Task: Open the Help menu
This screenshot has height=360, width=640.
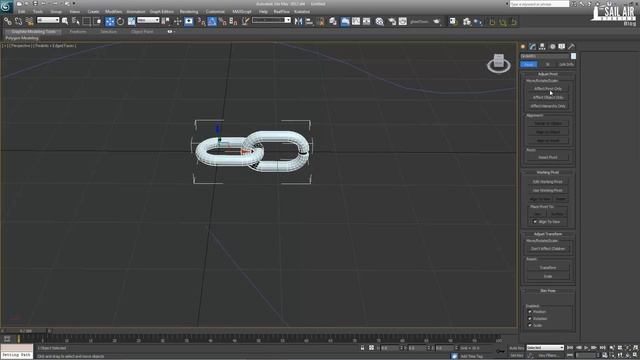Action: (x=263, y=11)
